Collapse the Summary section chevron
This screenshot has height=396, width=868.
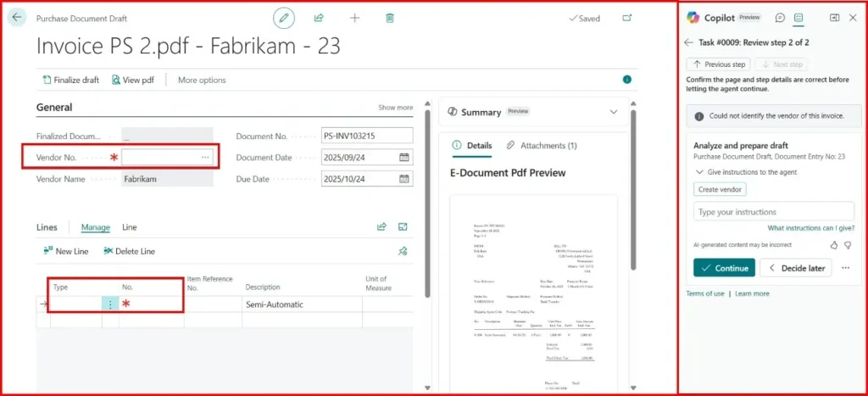click(x=615, y=112)
